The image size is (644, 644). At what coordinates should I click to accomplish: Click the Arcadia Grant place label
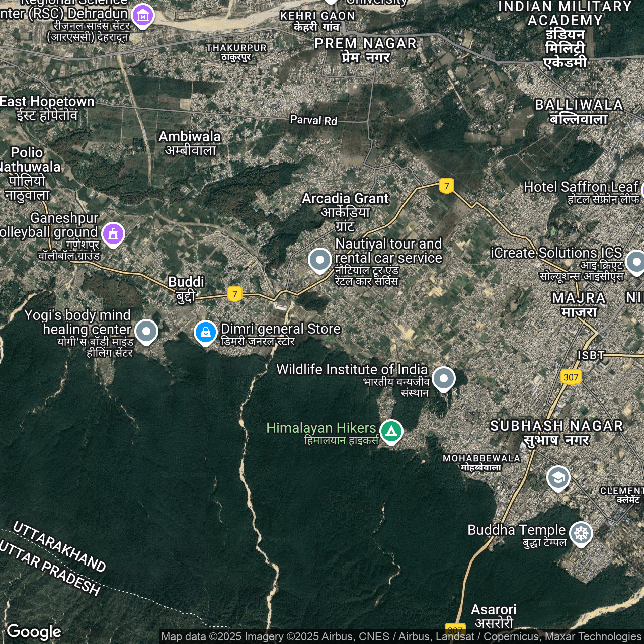click(345, 199)
